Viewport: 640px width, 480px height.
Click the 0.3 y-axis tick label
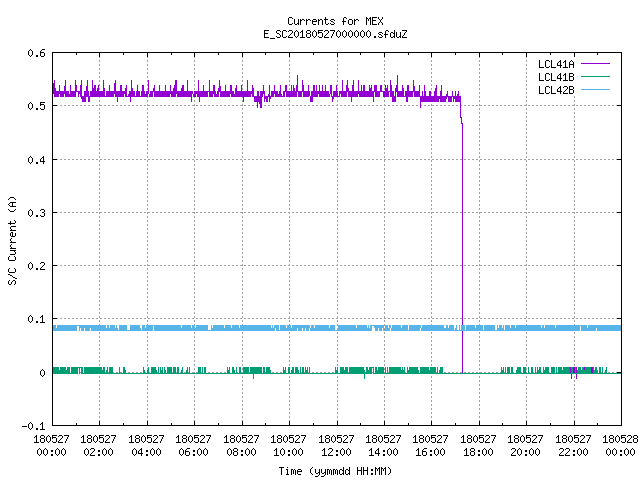tap(36, 213)
